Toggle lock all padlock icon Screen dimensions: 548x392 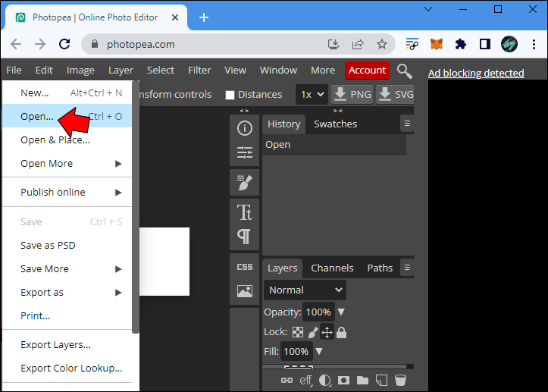(341, 332)
